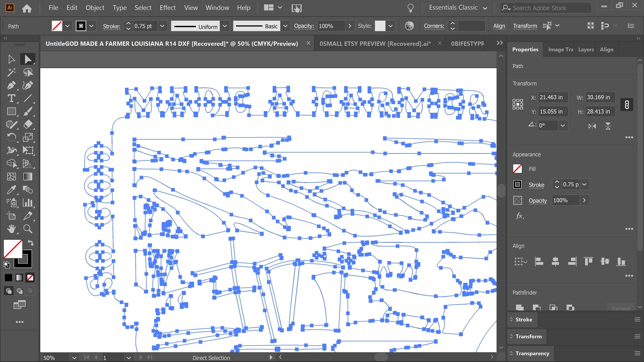Click the Horizontal Align Left button
This screenshot has height=362, width=644.
[x=539, y=262]
